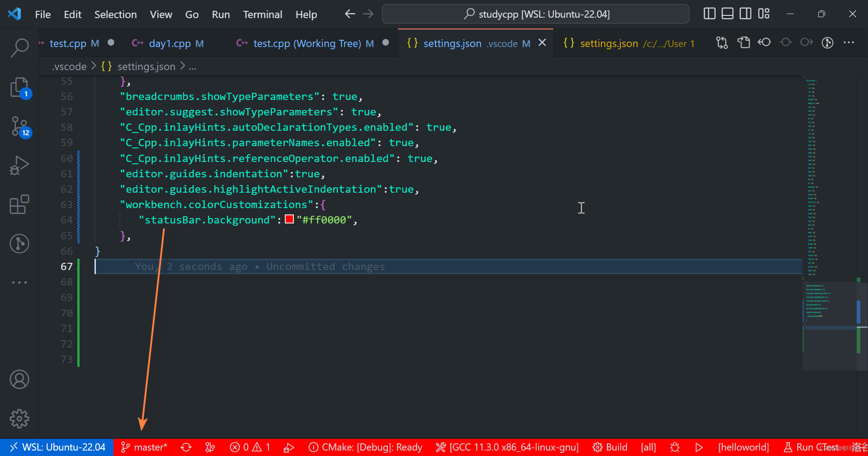Image resolution: width=868 pixels, height=456 pixels.
Task: Click the debug launch icon in status bar
Action: pos(289,447)
